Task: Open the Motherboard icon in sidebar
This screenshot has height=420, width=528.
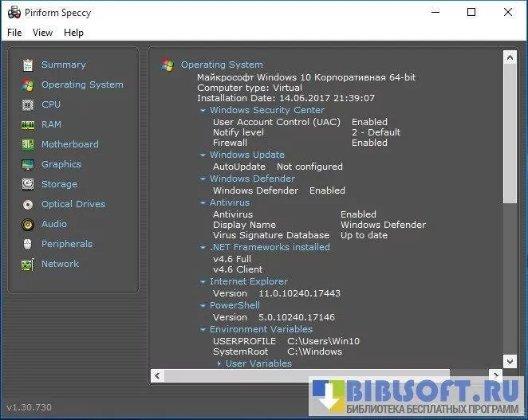Action: (x=28, y=144)
